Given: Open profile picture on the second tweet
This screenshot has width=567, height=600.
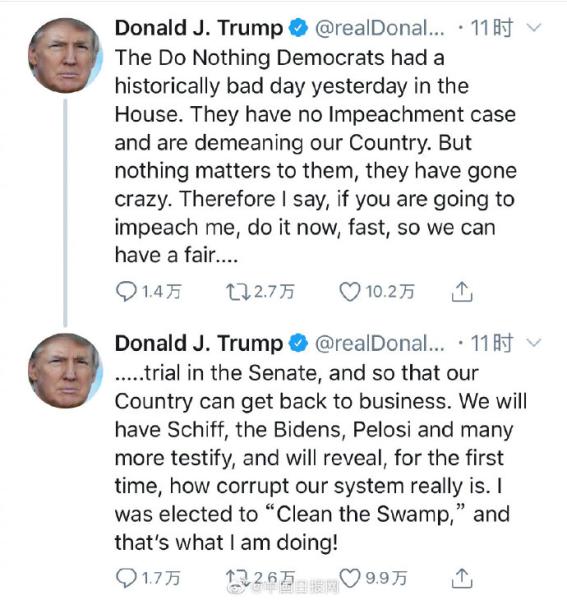Looking at the screenshot, I should click(65, 370).
